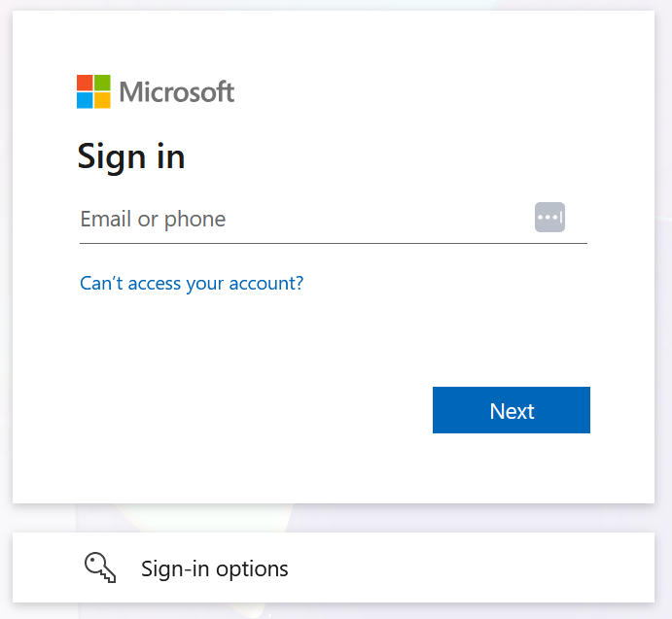This screenshot has height=619, width=672.
Task: Click the word "Next" on blue button
Action: coord(512,411)
